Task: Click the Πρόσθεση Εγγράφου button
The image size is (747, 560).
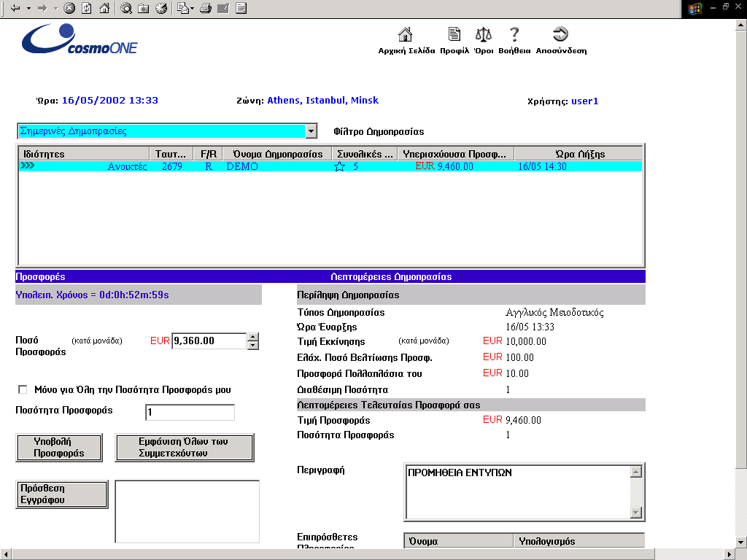Action: (62, 494)
